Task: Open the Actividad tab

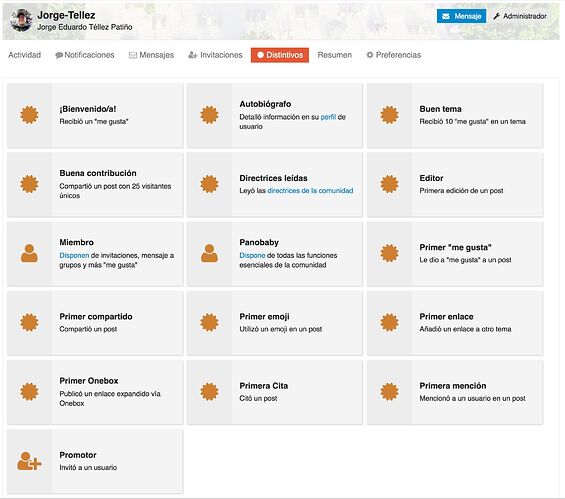Action: tap(25, 55)
